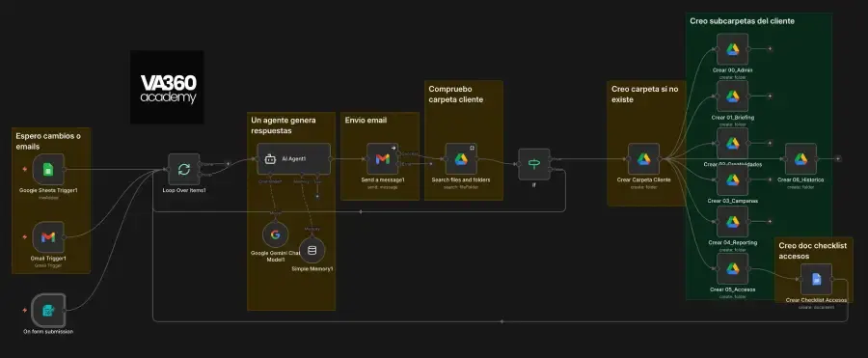Add node after Crear 03_Campanas output
Image resolution: width=868 pixels, height=358 pixels.
coord(770,179)
